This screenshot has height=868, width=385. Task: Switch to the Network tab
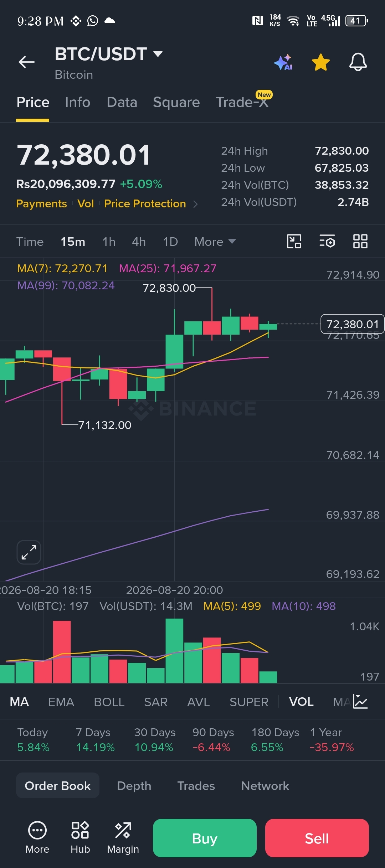265,786
